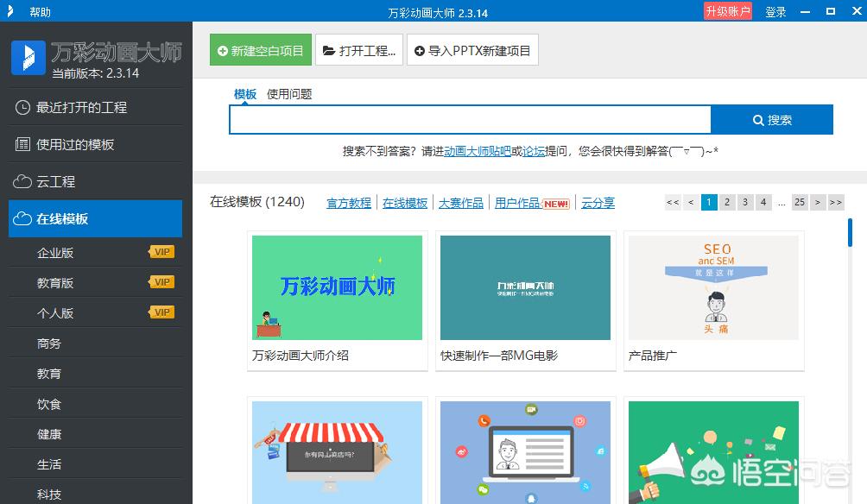Image resolution: width=867 pixels, height=504 pixels.
Task: Open 最近打开的工程 in the sidebar
Action: (95, 107)
